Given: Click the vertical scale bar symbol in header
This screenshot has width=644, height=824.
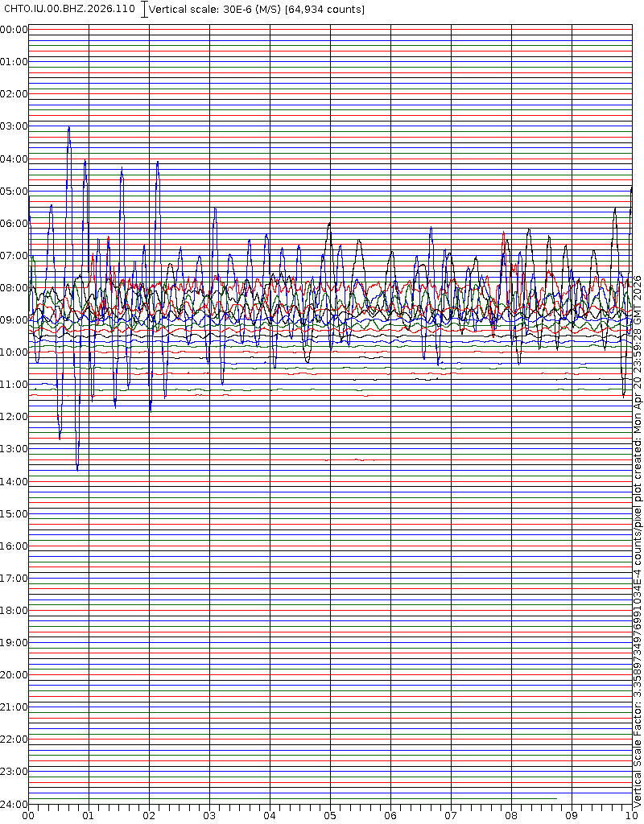Looking at the screenshot, I should coord(144,10).
